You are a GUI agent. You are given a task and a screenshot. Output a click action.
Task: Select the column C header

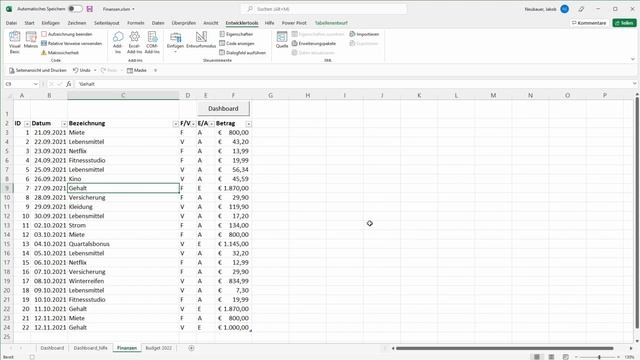[x=123, y=96]
